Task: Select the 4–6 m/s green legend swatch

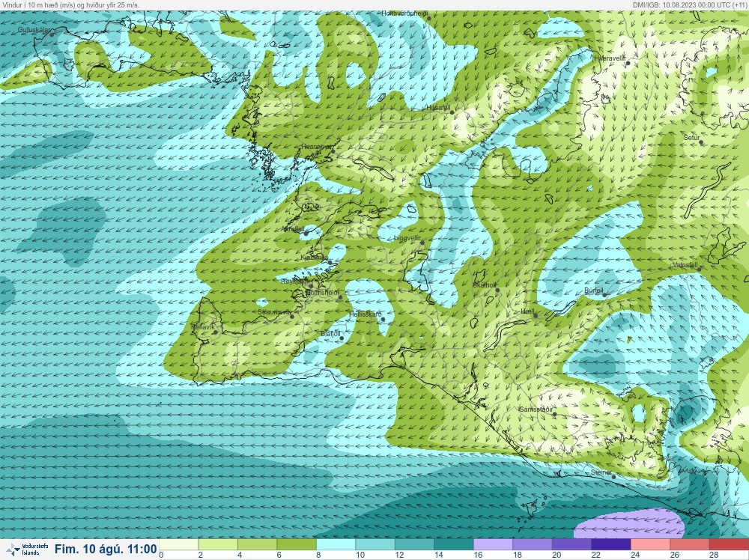Action: tap(257, 545)
